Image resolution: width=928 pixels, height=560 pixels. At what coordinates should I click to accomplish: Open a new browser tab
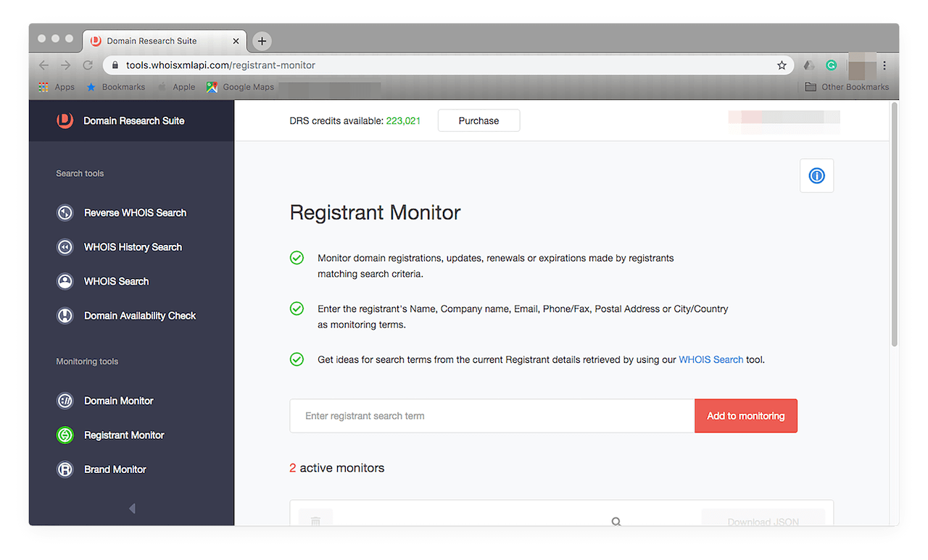coord(262,41)
